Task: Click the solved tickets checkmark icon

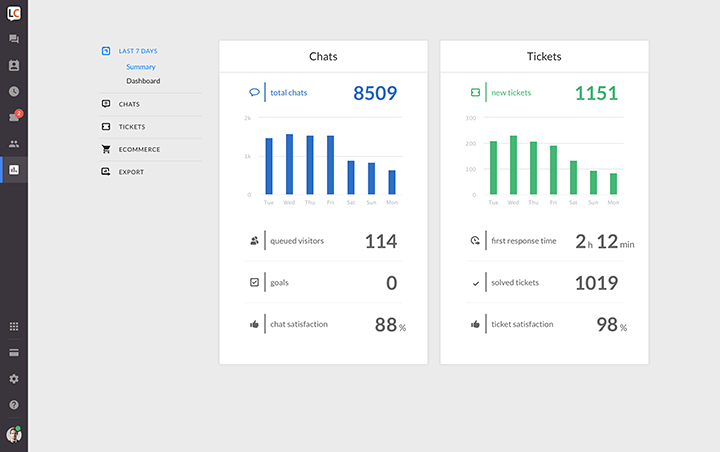Action: (476, 283)
